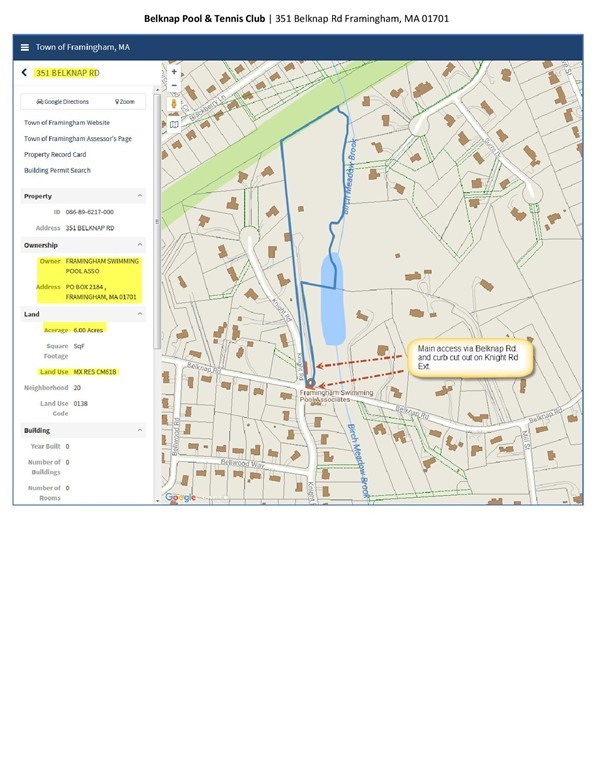This screenshot has width=593, height=768.
Task: Open the hamburger menu icon
Action: 24,48
